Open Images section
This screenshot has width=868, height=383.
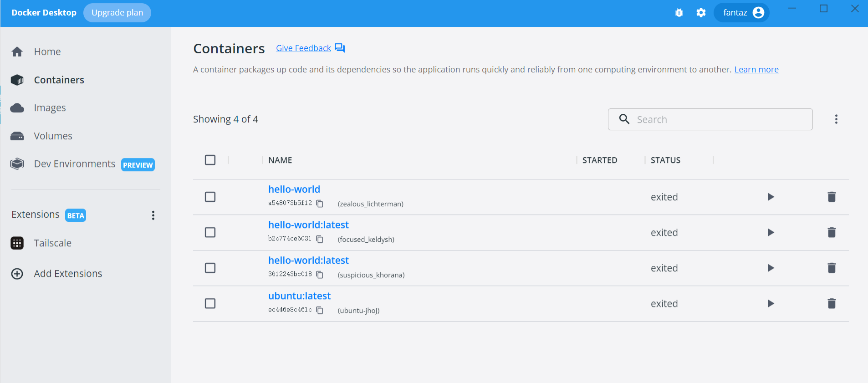[50, 108]
